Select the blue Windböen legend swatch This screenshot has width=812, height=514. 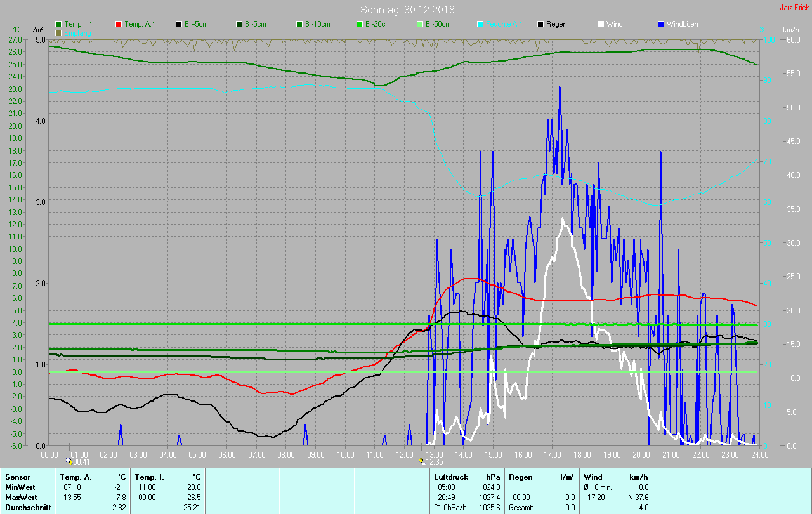point(661,24)
